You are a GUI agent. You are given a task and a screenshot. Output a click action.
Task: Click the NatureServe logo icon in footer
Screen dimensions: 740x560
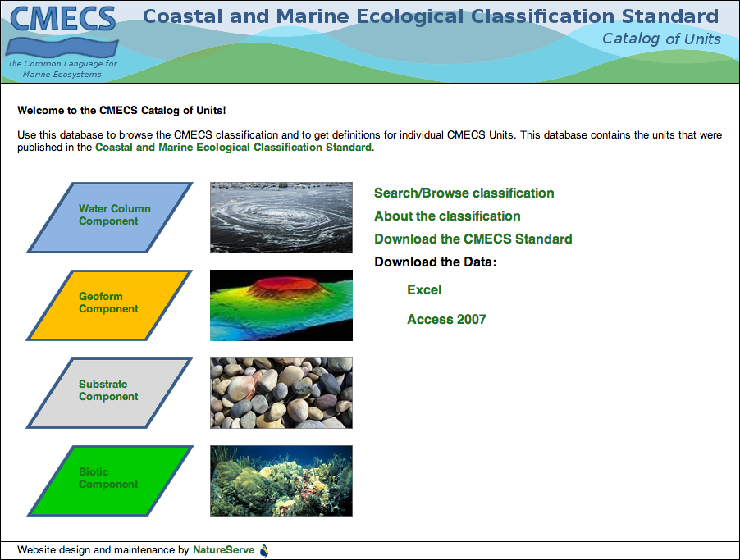[x=264, y=550]
